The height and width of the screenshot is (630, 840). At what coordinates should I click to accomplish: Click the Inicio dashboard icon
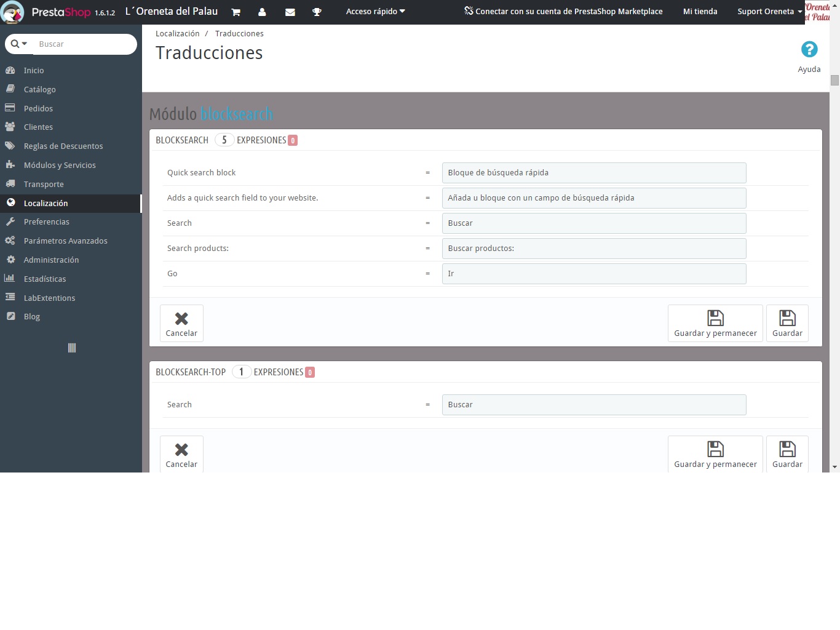point(10,70)
